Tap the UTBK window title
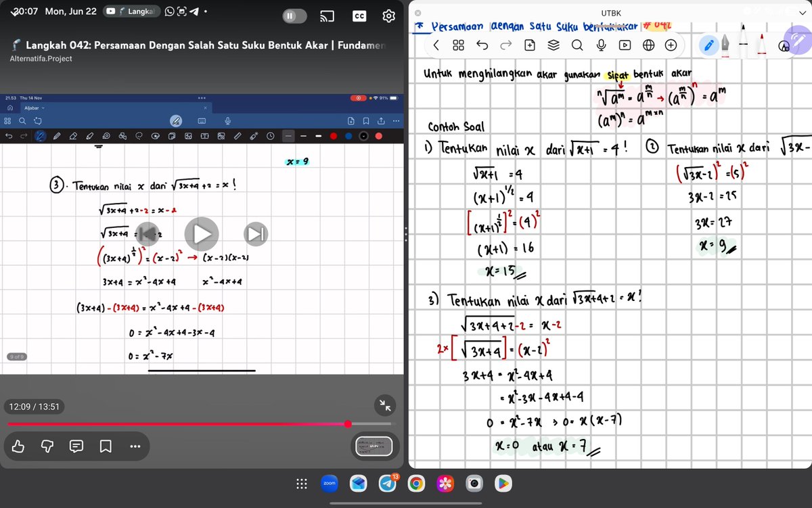Screen dimensions: 812x508 tap(611, 12)
